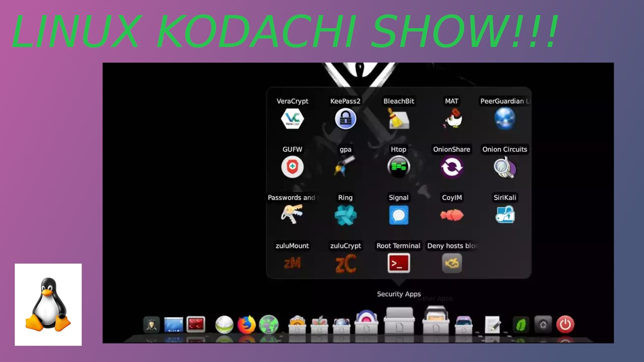The height and width of the screenshot is (362, 644).
Task: Open the Signal messenger icon
Action: [398, 215]
